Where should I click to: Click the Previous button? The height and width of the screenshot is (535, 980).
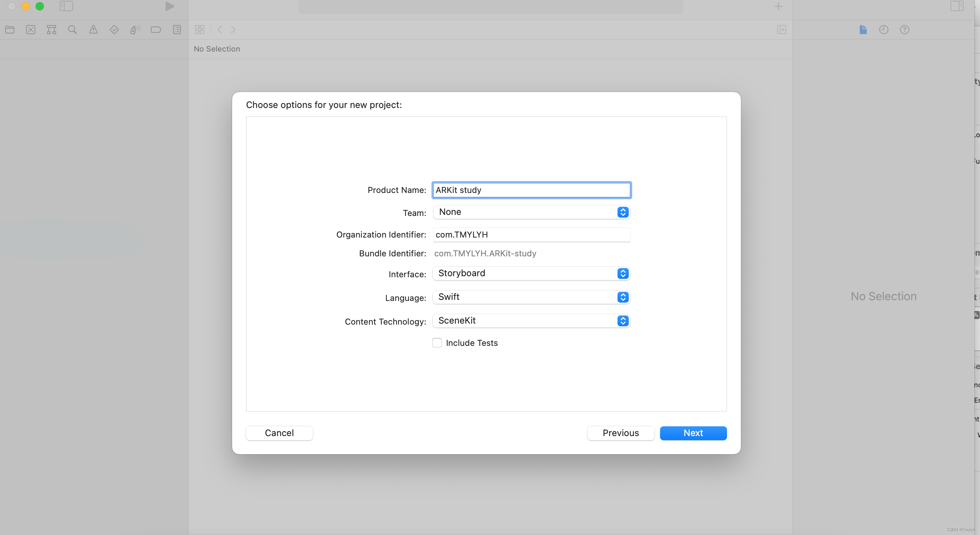[620, 433]
